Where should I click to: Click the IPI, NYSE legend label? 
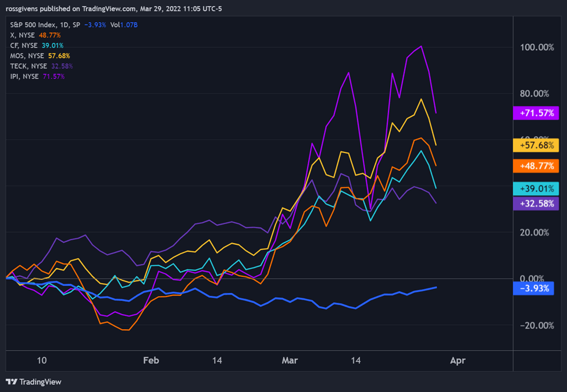[x=24, y=76]
